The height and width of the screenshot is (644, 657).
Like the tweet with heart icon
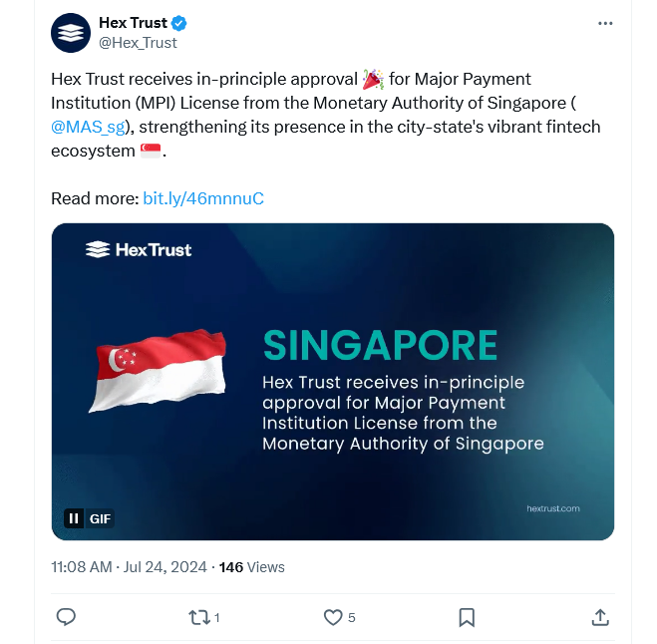pos(333,617)
